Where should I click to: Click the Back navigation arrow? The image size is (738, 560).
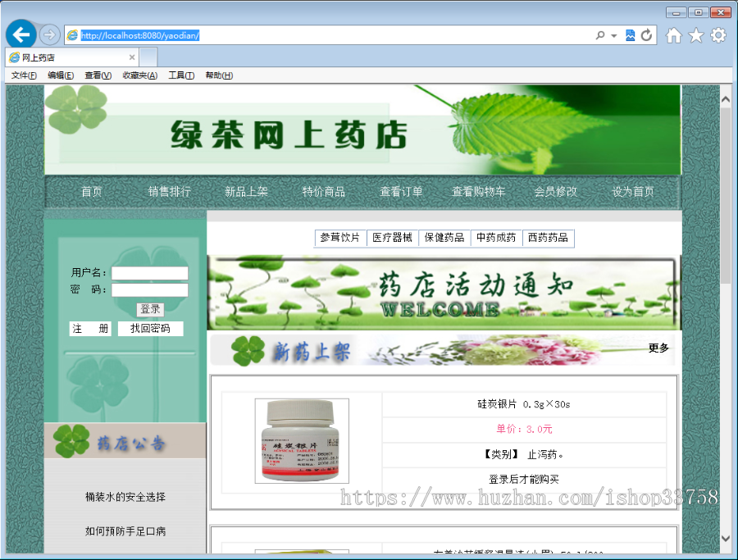pyautogui.click(x=20, y=34)
